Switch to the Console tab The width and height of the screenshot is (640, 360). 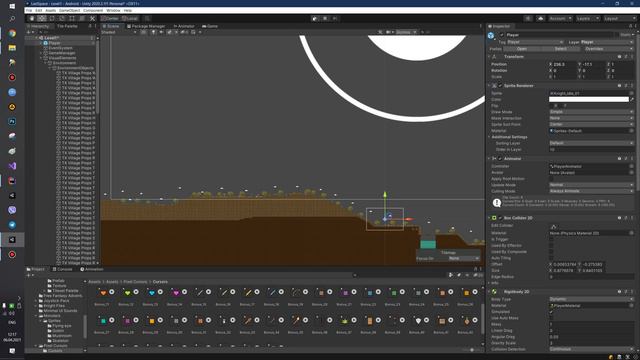[x=62, y=269]
